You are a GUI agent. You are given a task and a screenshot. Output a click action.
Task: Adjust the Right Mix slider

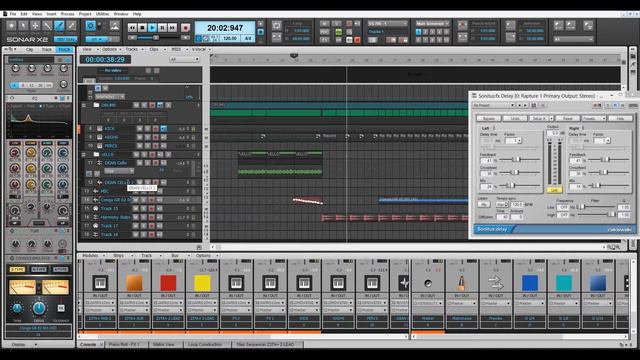pos(608,185)
